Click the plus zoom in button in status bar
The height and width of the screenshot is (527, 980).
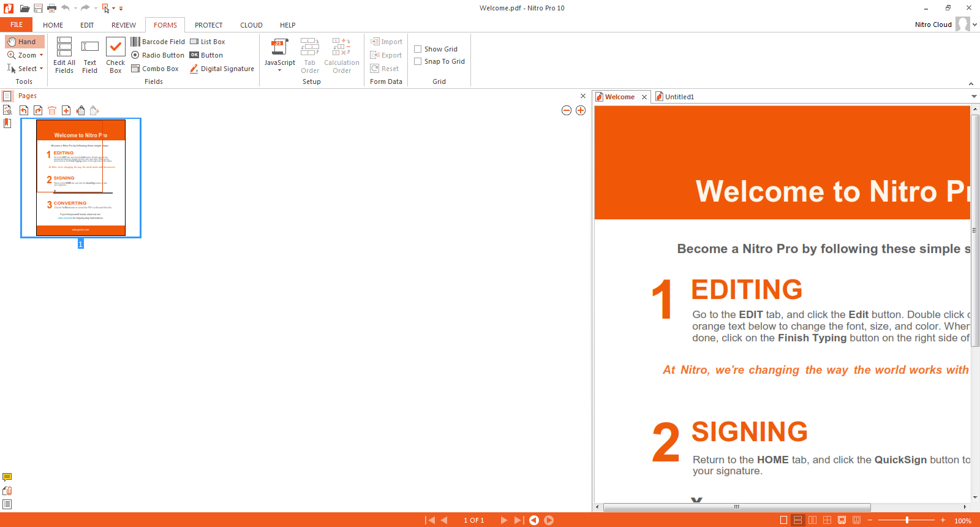pos(943,520)
